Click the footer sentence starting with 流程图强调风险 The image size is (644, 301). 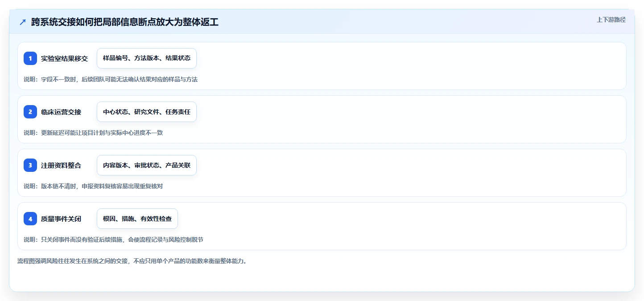[132, 261]
